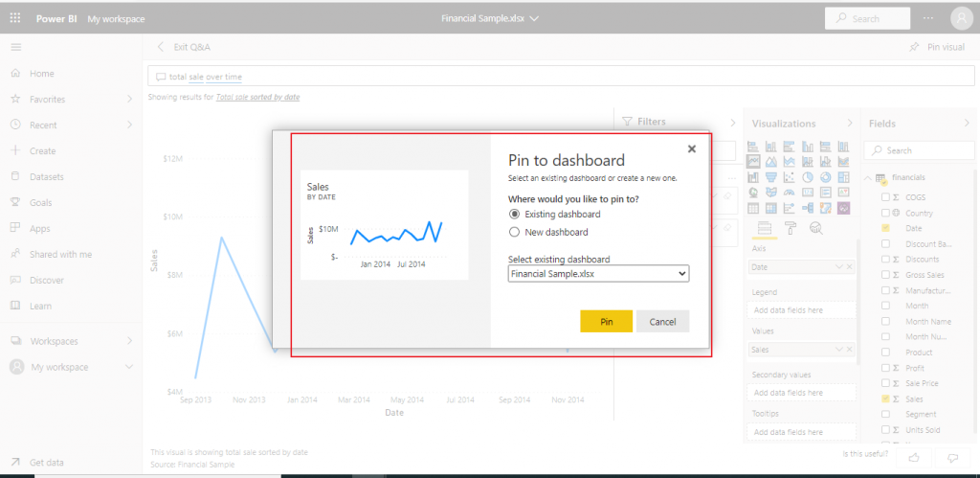Select the line chart visualization
This screenshot has width=980, height=478.
click(x=753, y=162)
